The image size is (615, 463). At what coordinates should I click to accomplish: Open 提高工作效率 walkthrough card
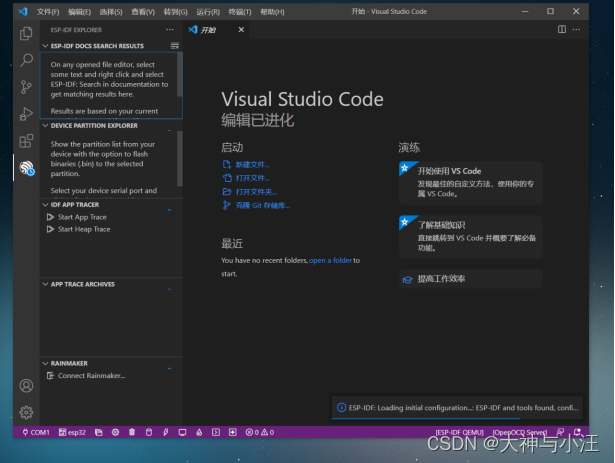pyautogui.click(x=471, y=279)
